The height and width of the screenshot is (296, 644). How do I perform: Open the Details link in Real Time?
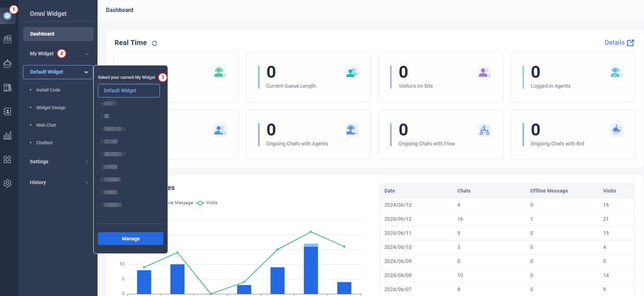pyautogui.click(x=619, y=43)
